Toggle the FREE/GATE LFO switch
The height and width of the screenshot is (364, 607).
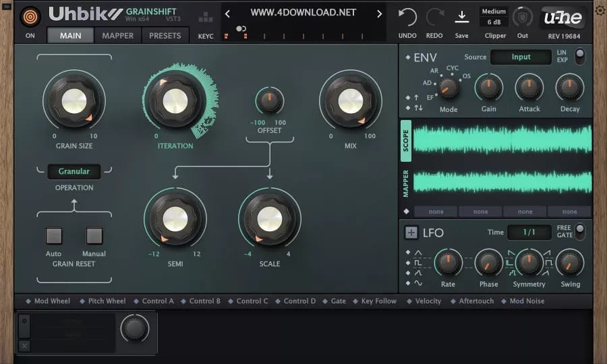pos(579,231)
